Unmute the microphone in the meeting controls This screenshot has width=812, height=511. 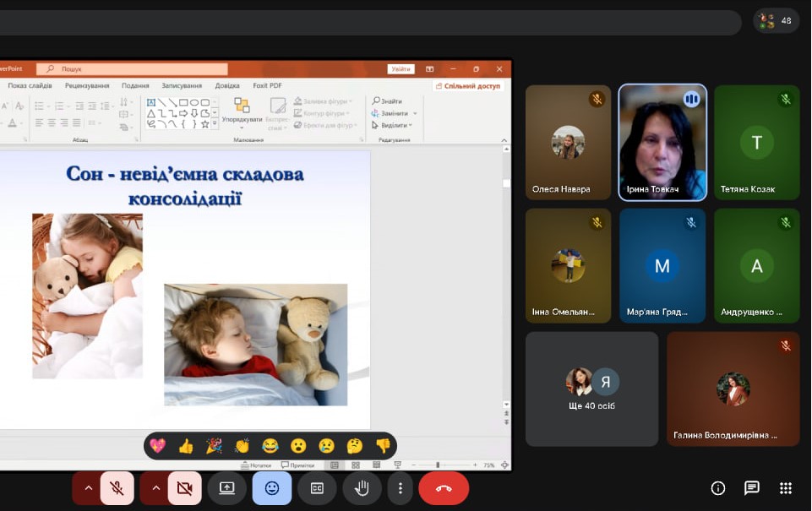pyautogui.click(x=117, y=488)
